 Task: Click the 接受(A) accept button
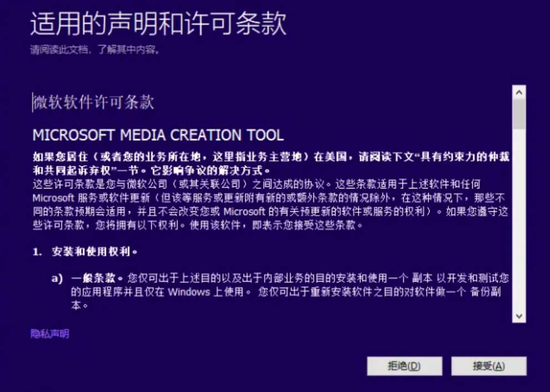(x=488, y=366)
